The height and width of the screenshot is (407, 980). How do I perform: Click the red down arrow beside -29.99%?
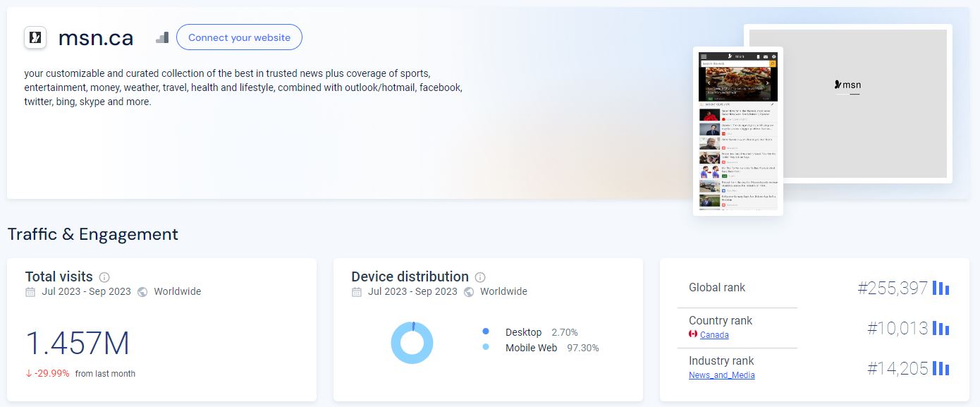28,373
